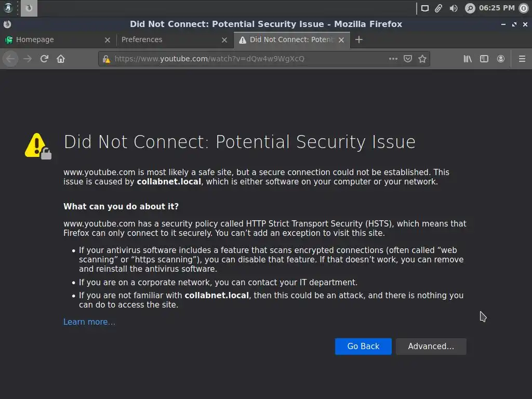
Task: Open the Library bookshelf icon
Action: point(468,59)
